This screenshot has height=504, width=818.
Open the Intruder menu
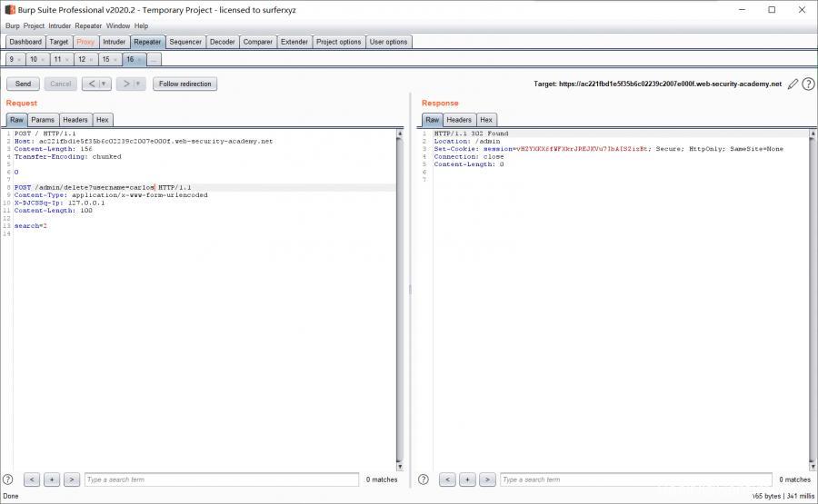tap(59, 25)
